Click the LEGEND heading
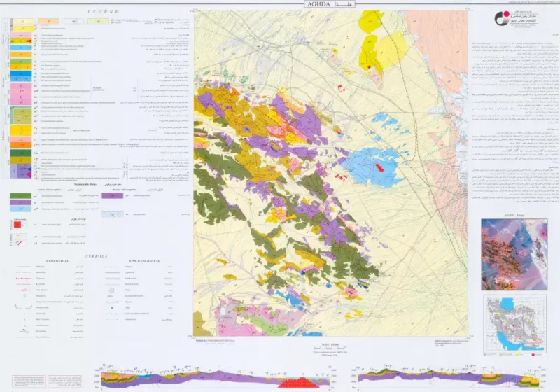 (x=103, y=12)
